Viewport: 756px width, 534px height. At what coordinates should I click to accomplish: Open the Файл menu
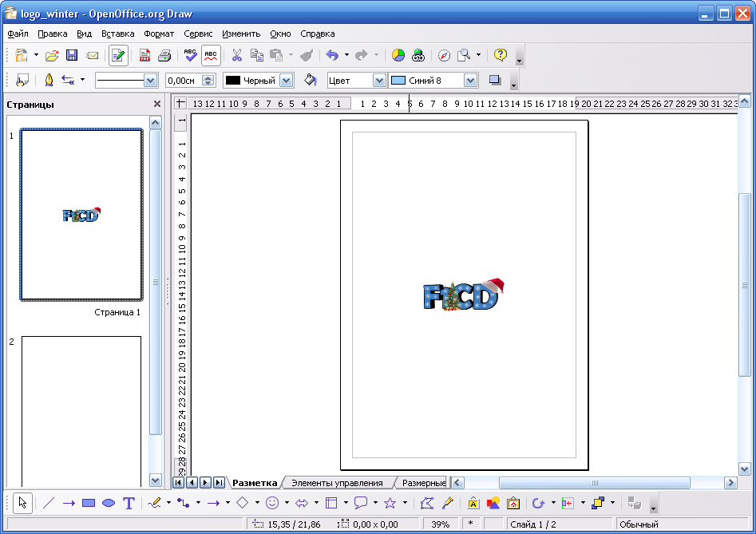click(18, 34)
